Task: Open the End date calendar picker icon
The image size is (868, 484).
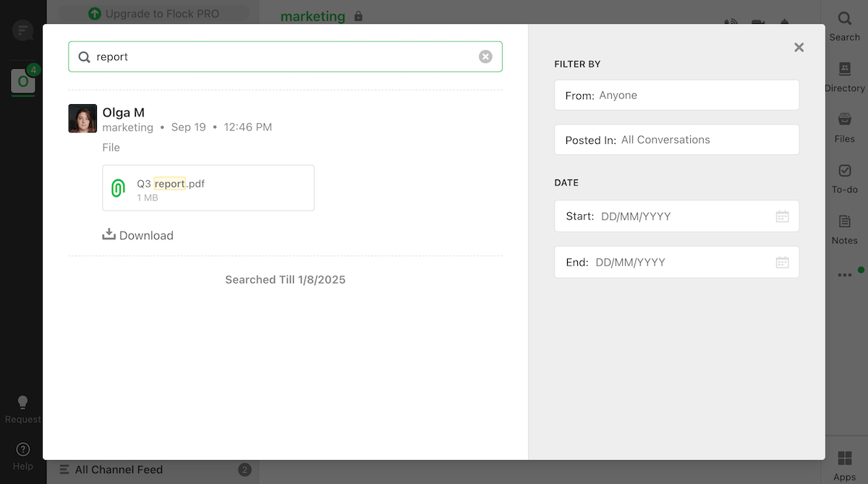Action: click(782, 262)
